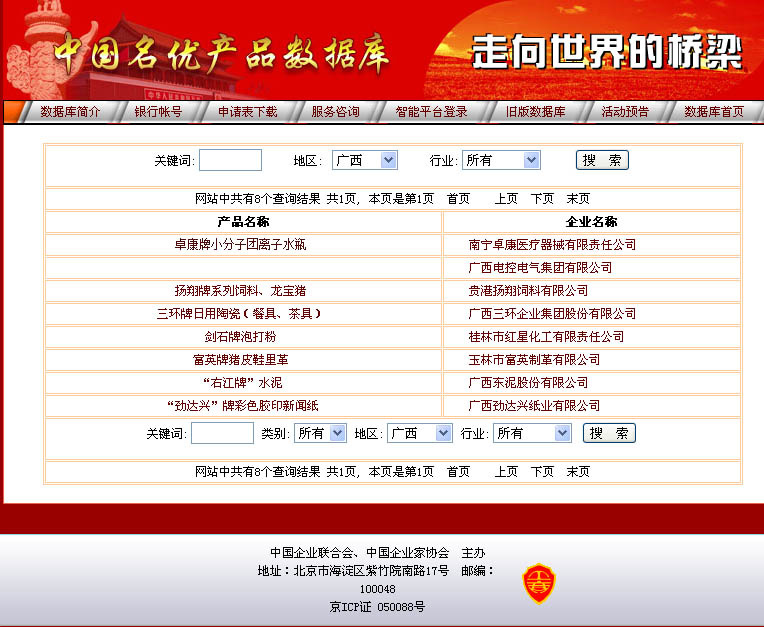Screen dimensions: 764x627
Task: Open the bottom 地区 dropdown showing 广西
Action: pos(419,433)
